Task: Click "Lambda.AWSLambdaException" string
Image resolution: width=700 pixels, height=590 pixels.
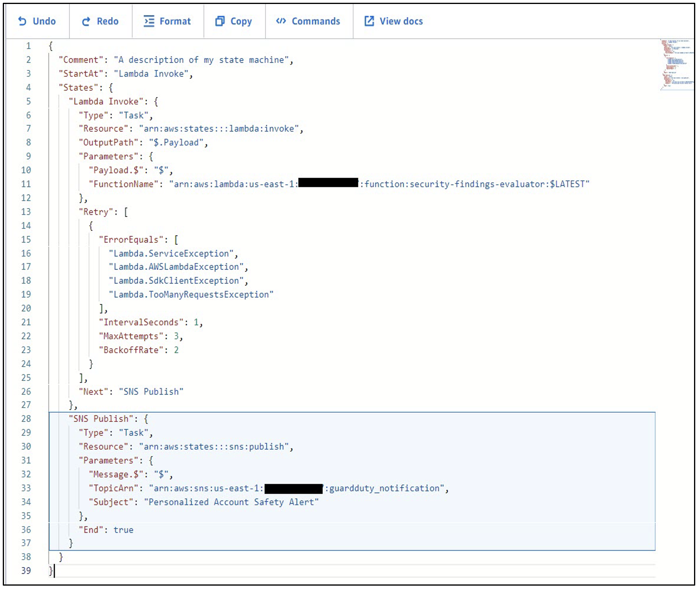Action: (x=176, y=267)
